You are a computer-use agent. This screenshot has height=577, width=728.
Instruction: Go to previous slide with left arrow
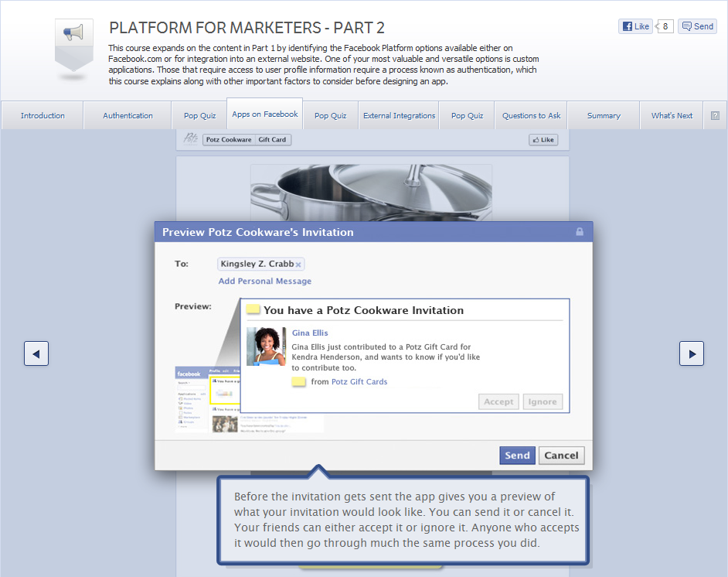(36, 353)
